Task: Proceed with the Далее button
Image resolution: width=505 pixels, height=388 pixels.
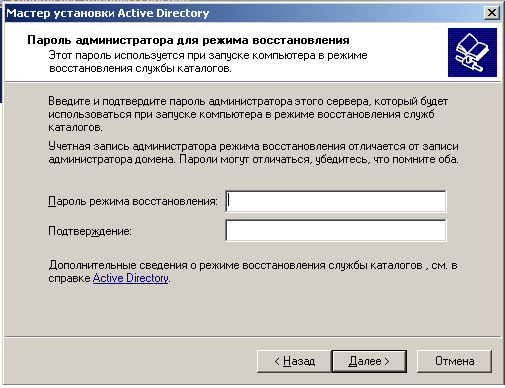Action: point(369,361)
